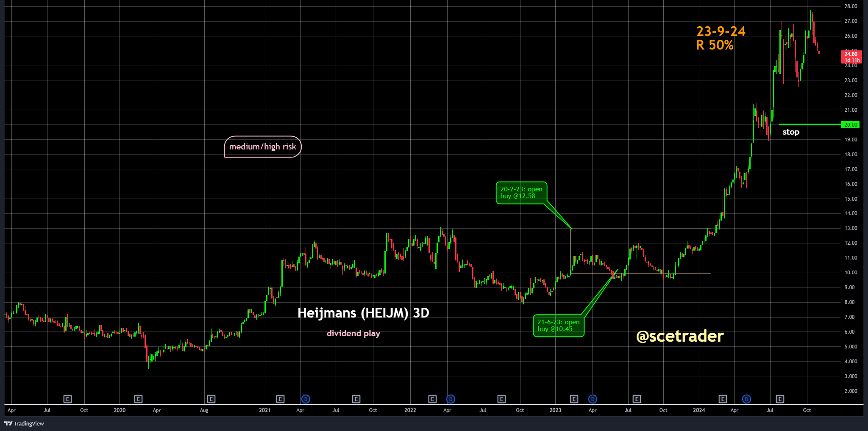
Task: Select the earnings marker just after Jul 2024
Action: [780, 399]
